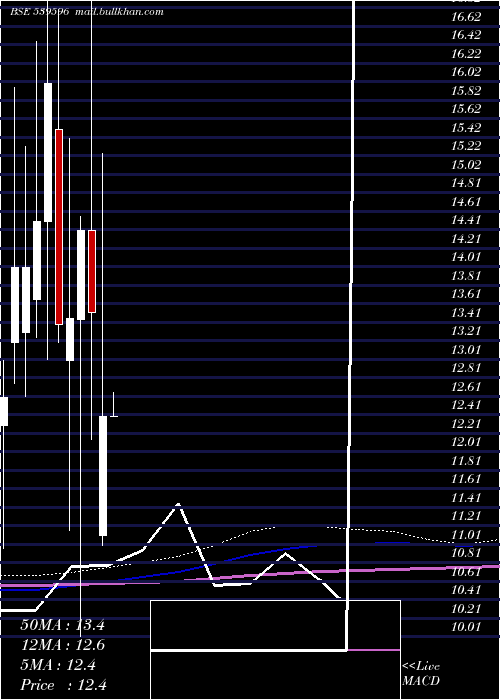Click the 10.01 price axis label
500x700 pixels.
[467, 627]
